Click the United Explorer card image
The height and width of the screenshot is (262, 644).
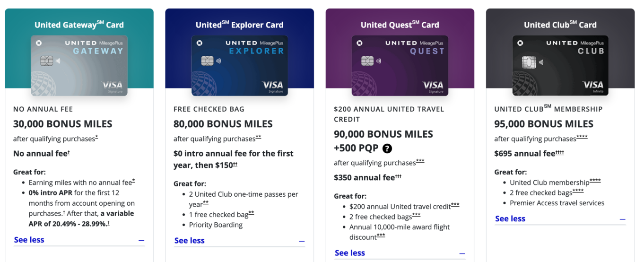239,66
